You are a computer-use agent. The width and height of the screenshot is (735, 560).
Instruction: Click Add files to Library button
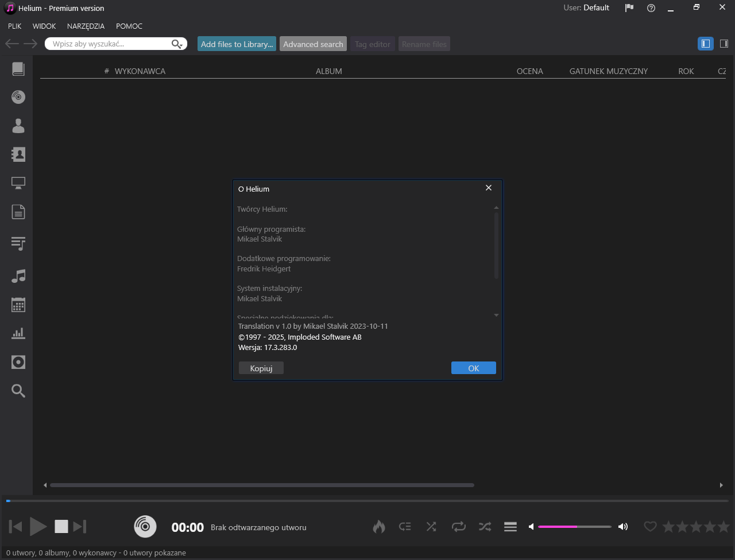point(237,44)
